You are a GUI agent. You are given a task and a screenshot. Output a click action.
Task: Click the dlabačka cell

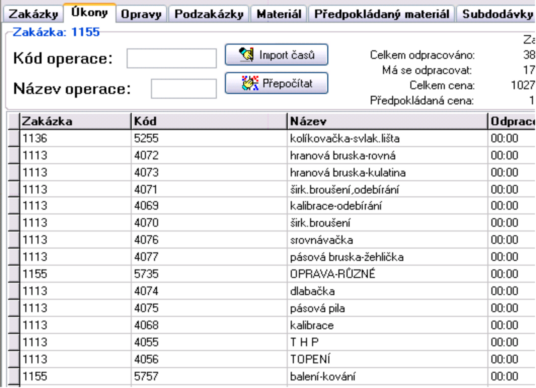coord(387,291)
